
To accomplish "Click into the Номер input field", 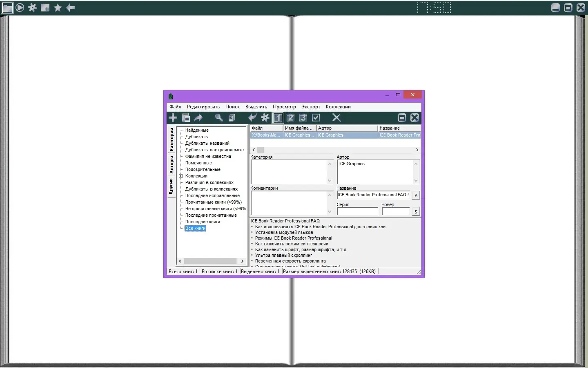I will 396,211.
